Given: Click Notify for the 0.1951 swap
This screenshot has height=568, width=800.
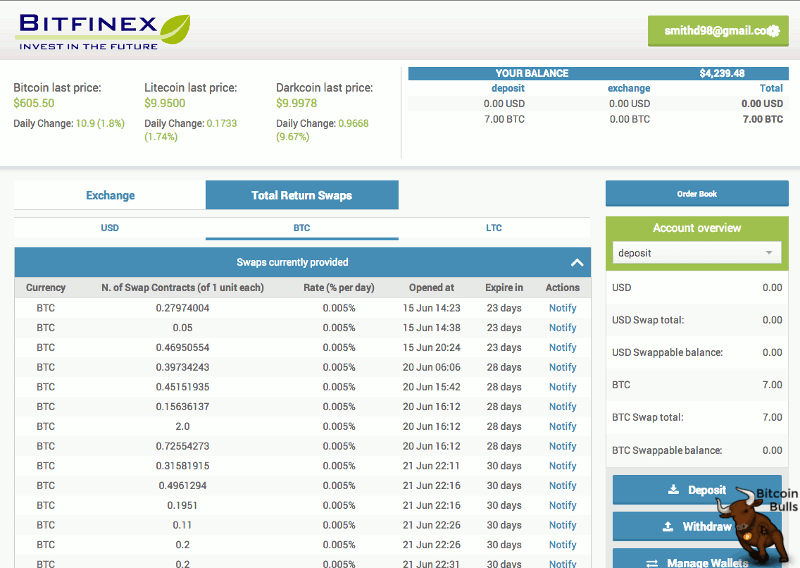Looking at the screenshot, I should 562,505.
